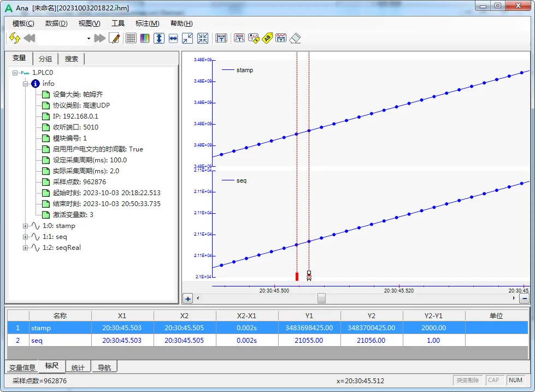
Task: Click the boxed ruler measurement icon
Action: coord(221,38)
